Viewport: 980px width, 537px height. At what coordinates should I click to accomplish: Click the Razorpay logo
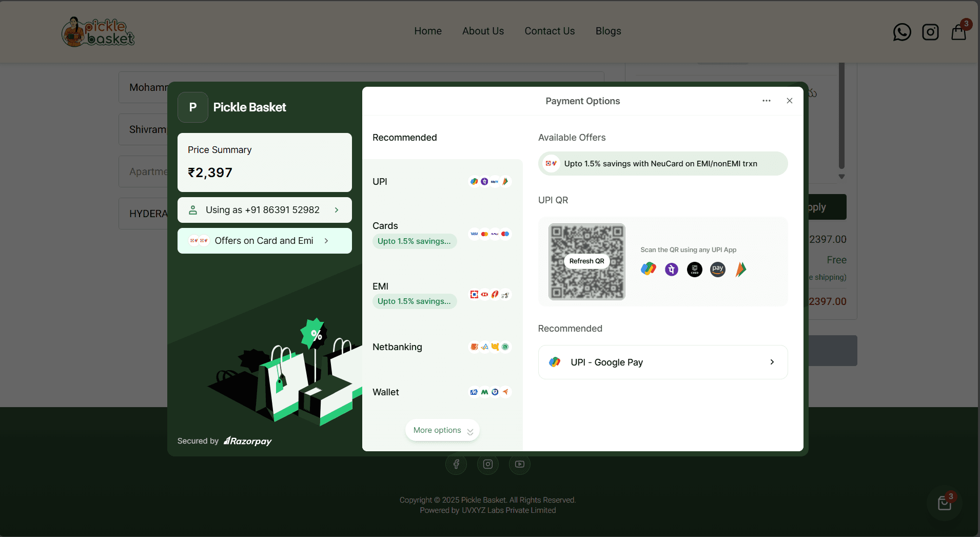(x=248, y=441)
